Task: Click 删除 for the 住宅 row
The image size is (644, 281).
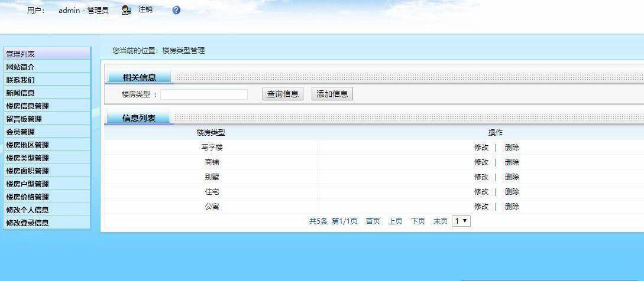Action: point(512,192)
